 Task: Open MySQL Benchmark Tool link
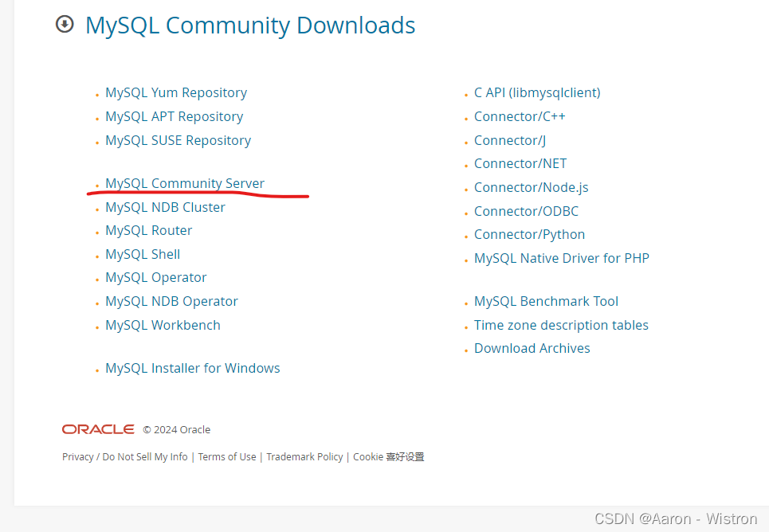coord(546,302)
